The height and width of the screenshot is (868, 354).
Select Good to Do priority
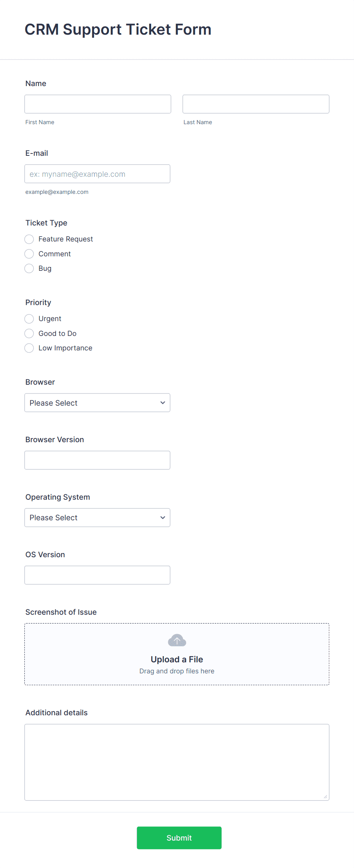[29, 333]
